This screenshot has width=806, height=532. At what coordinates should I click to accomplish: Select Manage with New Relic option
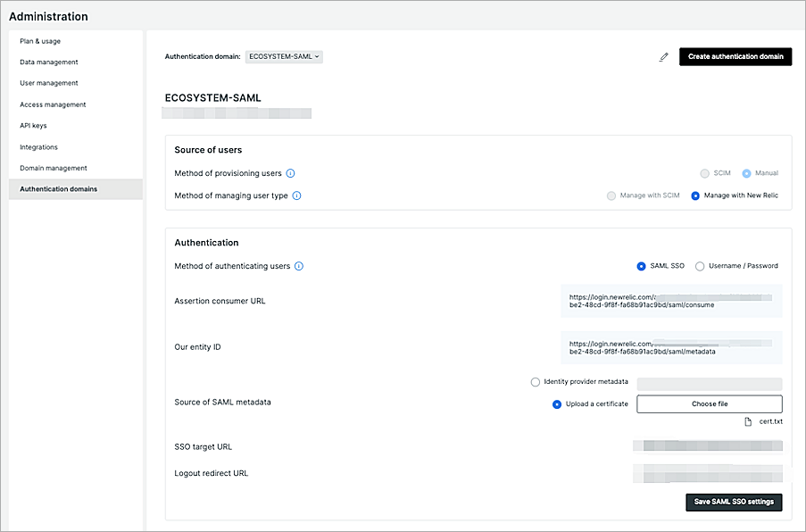click(695, 195)
